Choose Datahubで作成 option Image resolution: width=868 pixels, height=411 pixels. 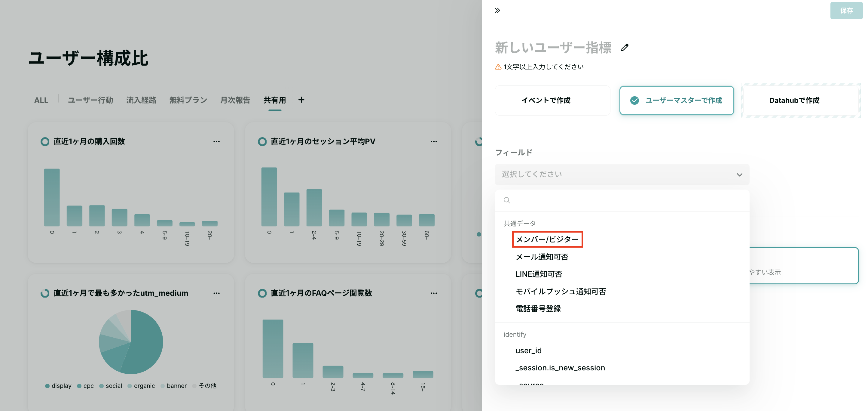(x=801, y=100)
